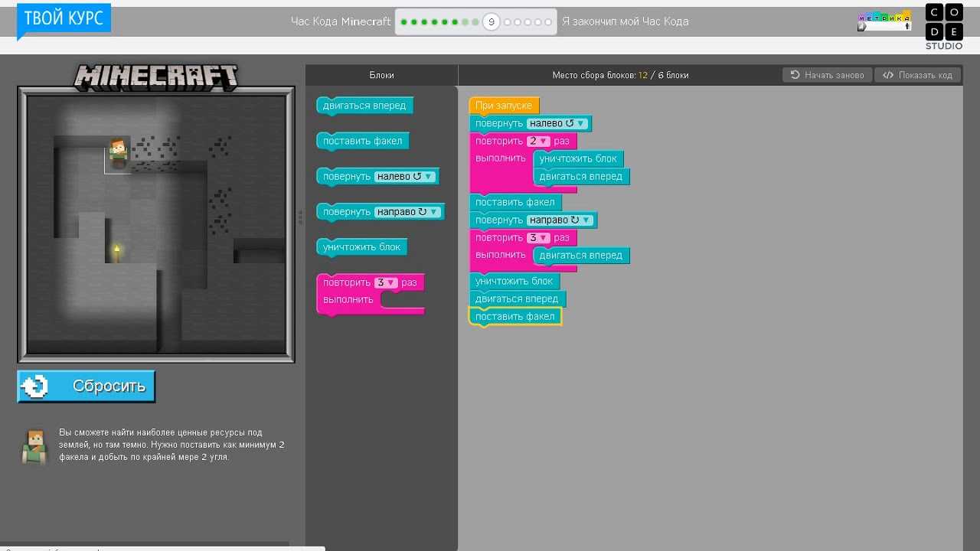The width and height of the screenshot is (980, 551).
Task: Select the Блоки toolbox header
Action: (x=381, y=75)
